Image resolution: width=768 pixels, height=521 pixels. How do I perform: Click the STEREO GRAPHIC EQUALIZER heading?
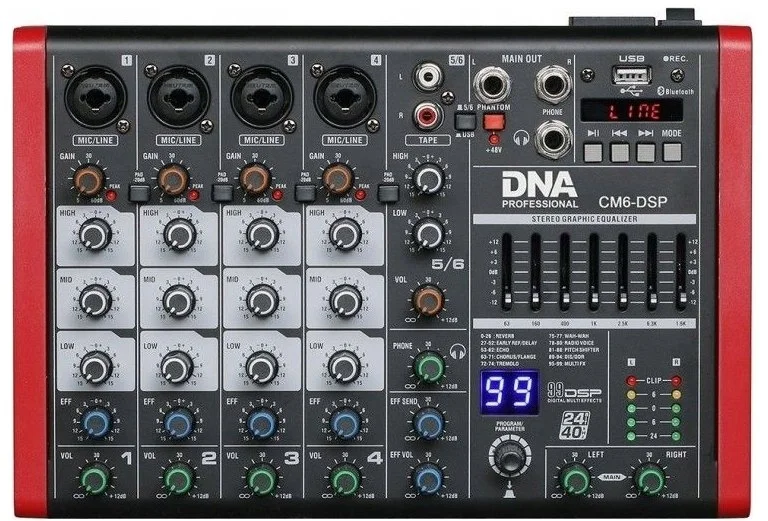coord(584,219)
